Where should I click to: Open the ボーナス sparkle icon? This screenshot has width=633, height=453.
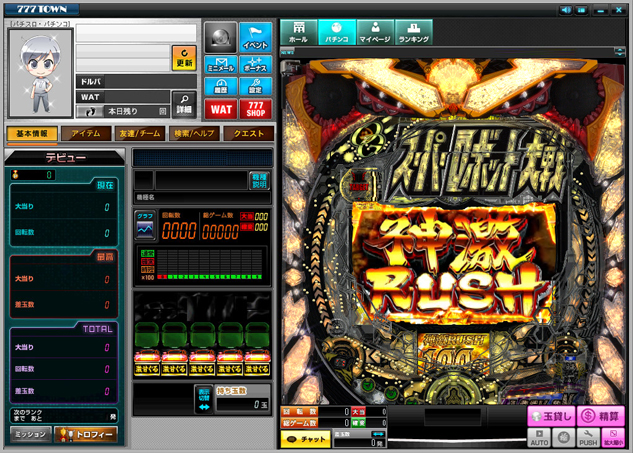256,65
